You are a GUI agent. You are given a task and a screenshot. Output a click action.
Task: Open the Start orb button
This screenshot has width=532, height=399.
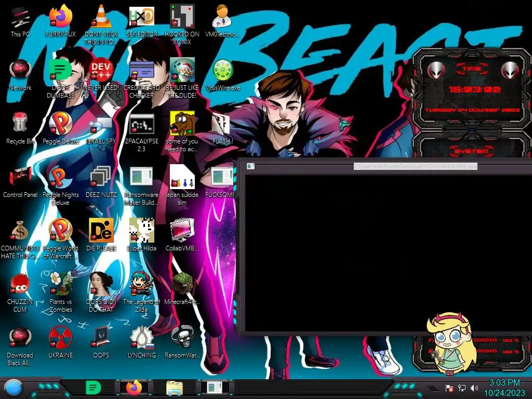pyautogui.click(x=13, y=388)
